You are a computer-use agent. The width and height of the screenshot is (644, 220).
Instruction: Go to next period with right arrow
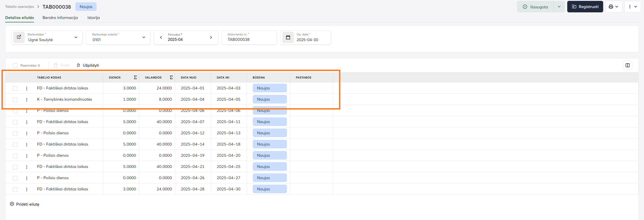[211, 37]
